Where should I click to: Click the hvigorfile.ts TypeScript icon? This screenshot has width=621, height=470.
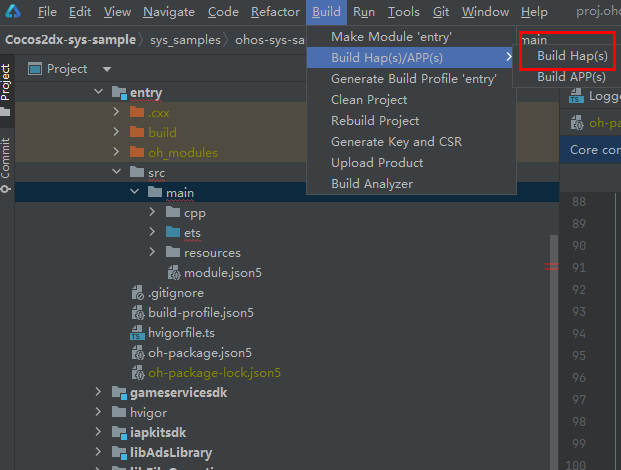point(137,333)
